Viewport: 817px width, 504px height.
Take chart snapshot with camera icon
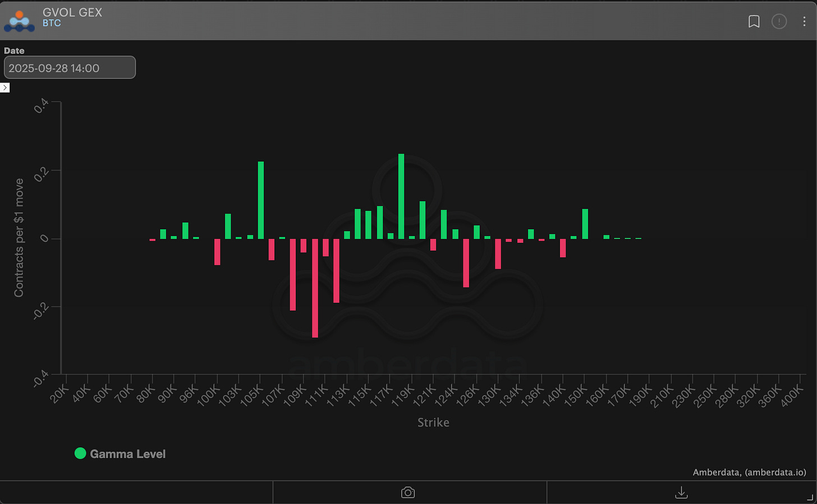pos(408,492)
